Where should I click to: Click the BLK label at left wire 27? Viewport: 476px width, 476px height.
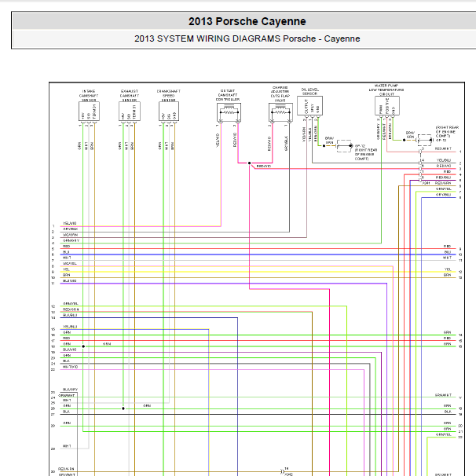66,412
